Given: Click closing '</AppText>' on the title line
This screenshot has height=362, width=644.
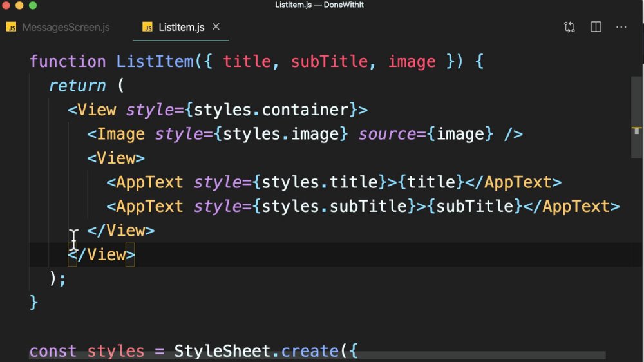Looking at the screenshot, I should [513, 182].
